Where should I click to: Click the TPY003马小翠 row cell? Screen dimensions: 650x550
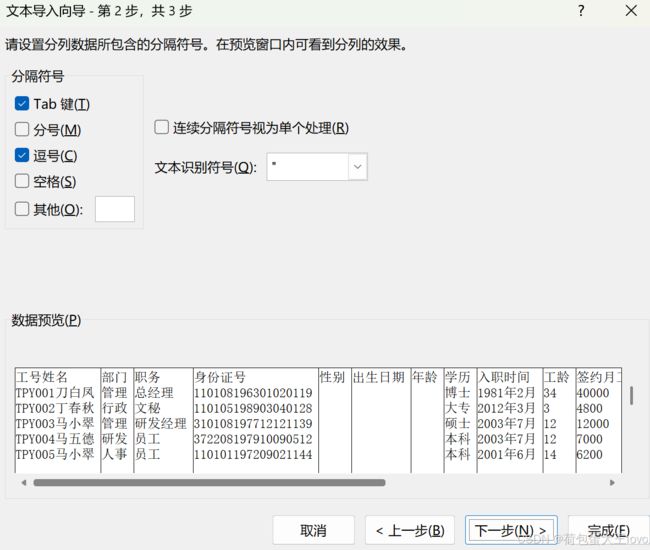55,423
